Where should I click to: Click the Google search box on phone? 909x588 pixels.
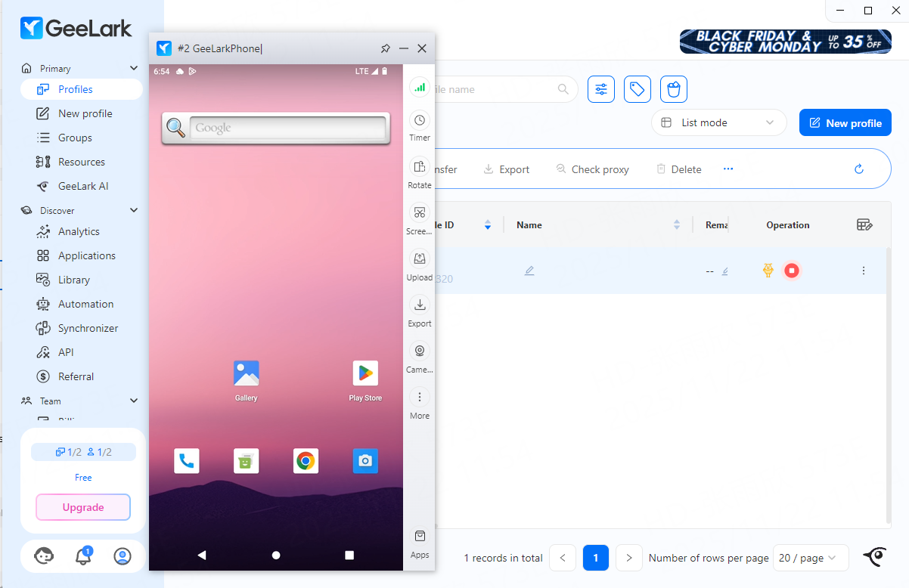287,128
